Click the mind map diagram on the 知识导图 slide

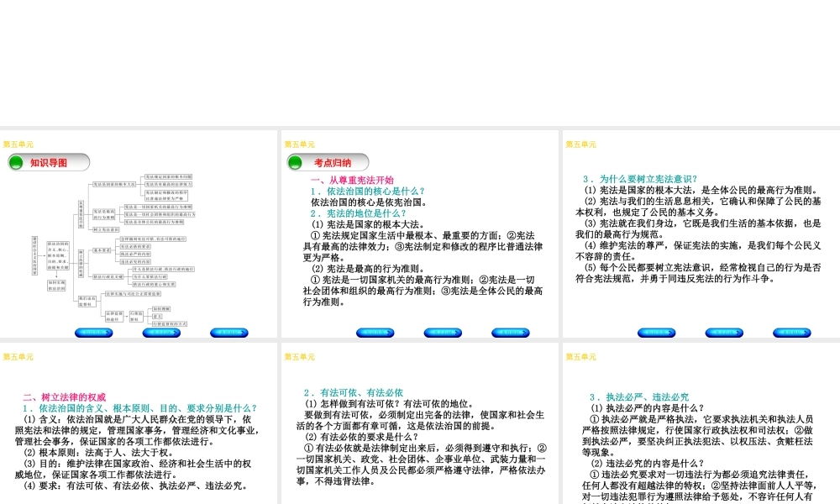click(113, 249)
